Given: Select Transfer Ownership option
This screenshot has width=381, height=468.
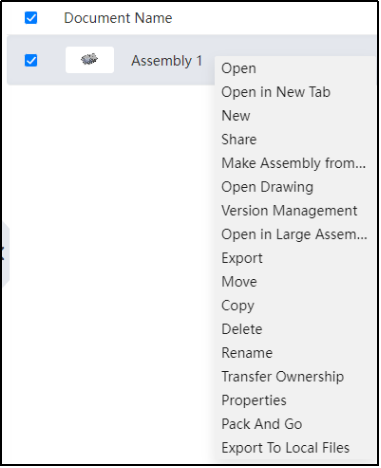Looking at the screenshot, I should tap(283, 377).
